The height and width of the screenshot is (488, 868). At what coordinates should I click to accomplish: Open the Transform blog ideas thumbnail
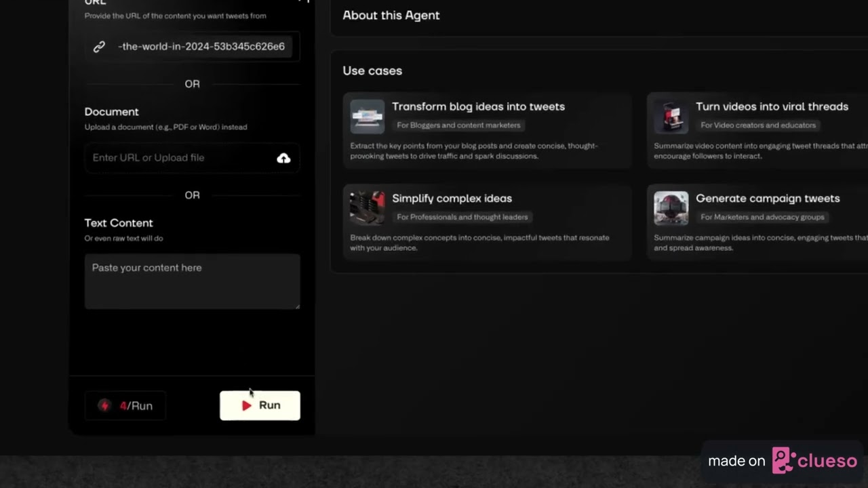(x=367, y=116)
